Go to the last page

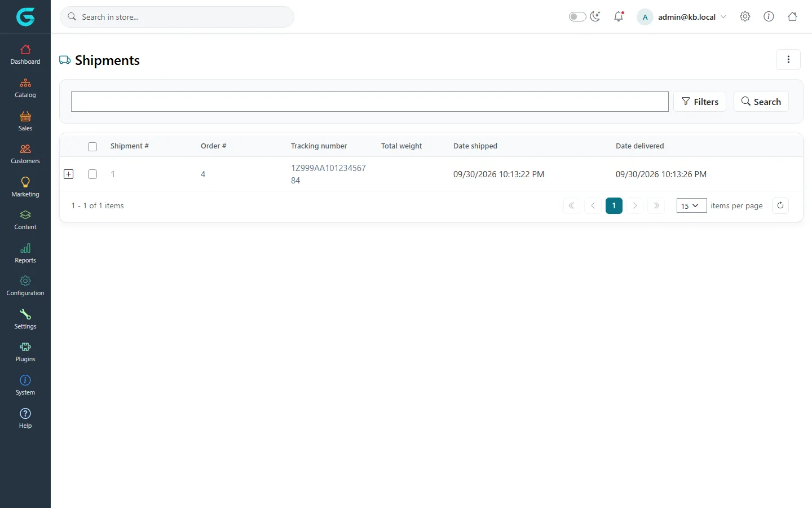[656, 205]
